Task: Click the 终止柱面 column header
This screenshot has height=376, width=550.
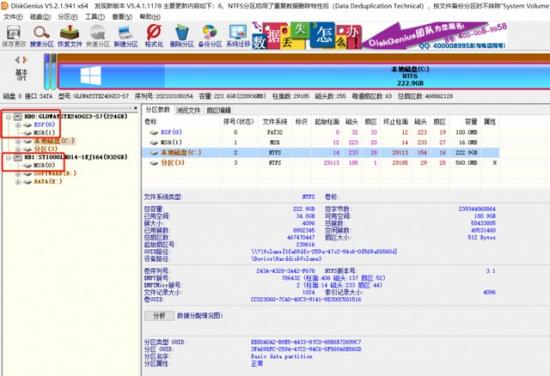Action: 396,122
